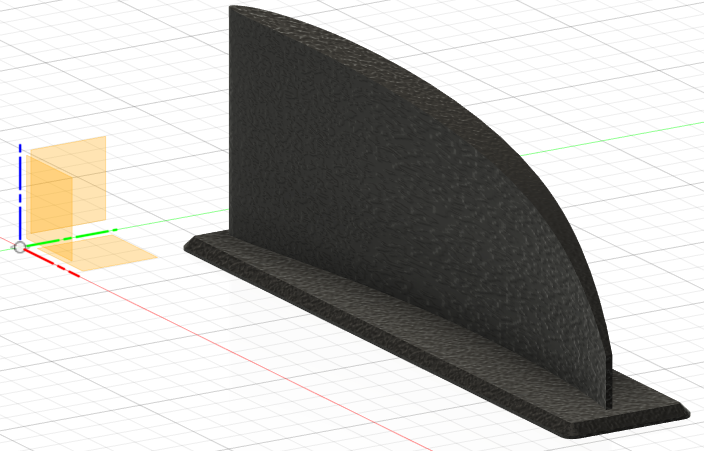Select the thick red X axis segment
The height and width of the screenshot is (451, 704).
pos(52,262)
